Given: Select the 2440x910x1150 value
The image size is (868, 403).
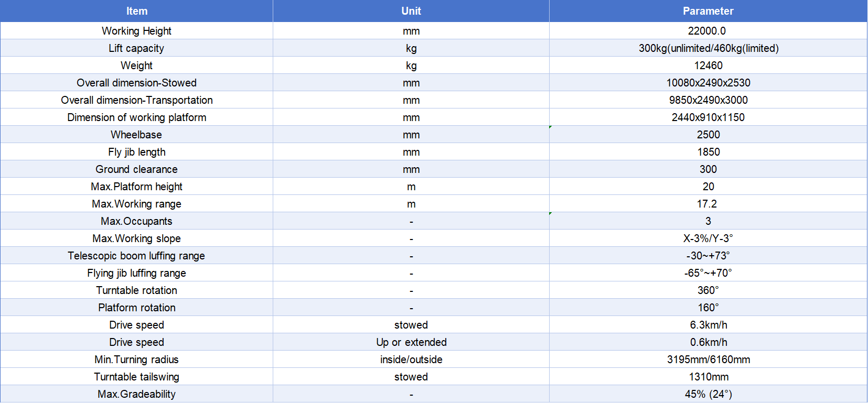Looking at the screenshot, I should coord(708,117).
